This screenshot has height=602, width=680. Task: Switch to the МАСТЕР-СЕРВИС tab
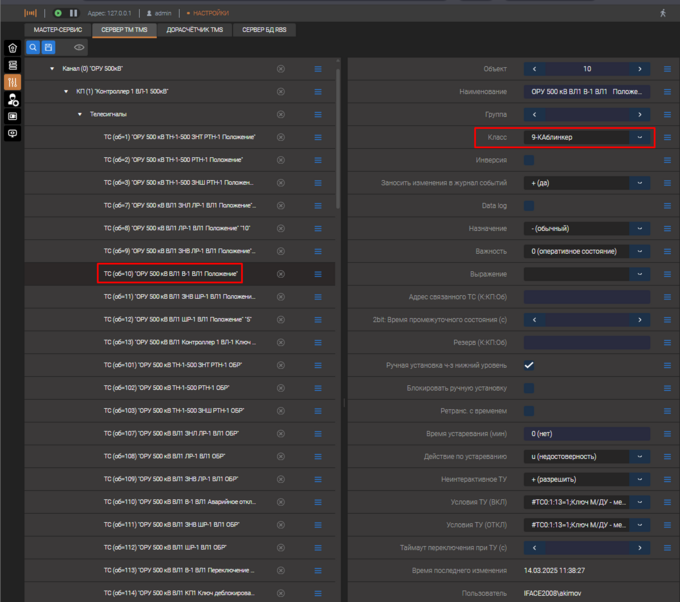click(57, 30)
